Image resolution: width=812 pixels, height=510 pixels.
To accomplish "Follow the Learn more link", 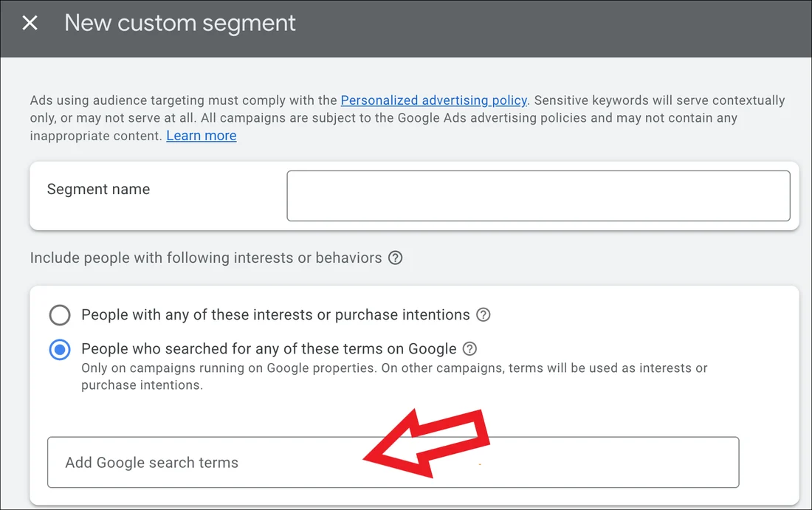I will click(202, 136).
